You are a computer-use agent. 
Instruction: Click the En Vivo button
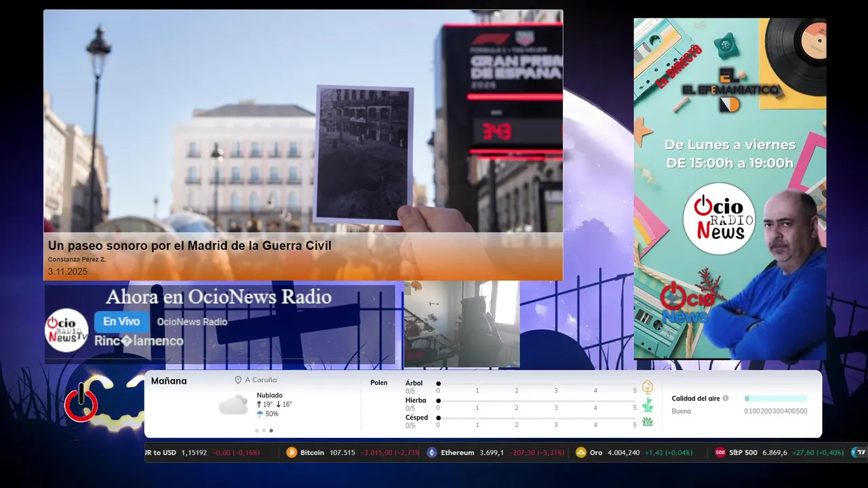[x=122, y=322]
